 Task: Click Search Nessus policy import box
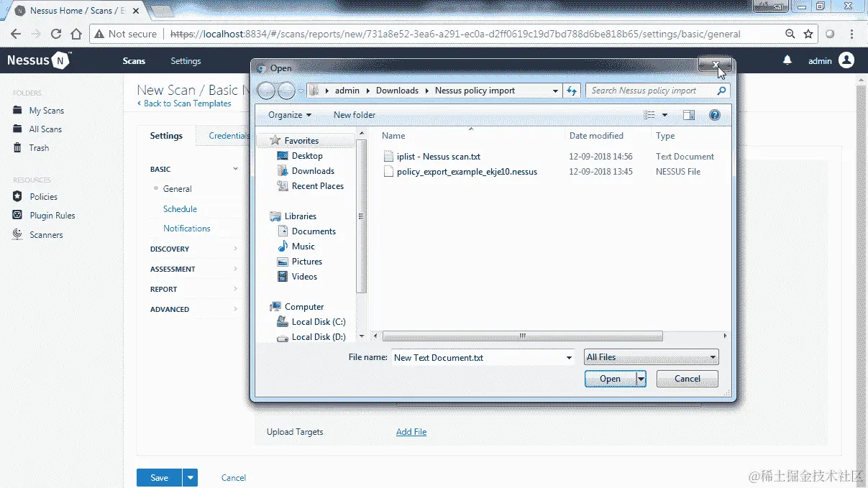coord(657,91)
